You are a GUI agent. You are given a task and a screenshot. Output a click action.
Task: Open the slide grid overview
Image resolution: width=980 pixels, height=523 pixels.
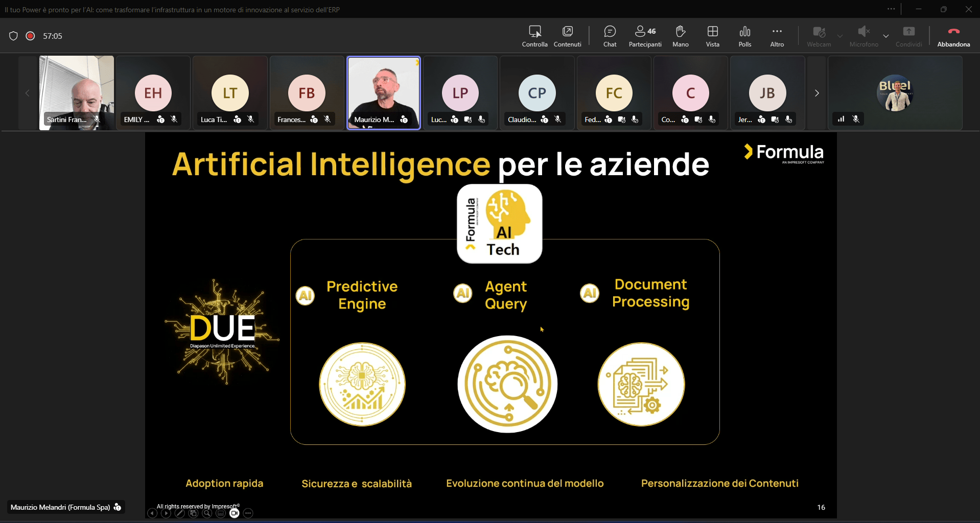tap(193, 513)
